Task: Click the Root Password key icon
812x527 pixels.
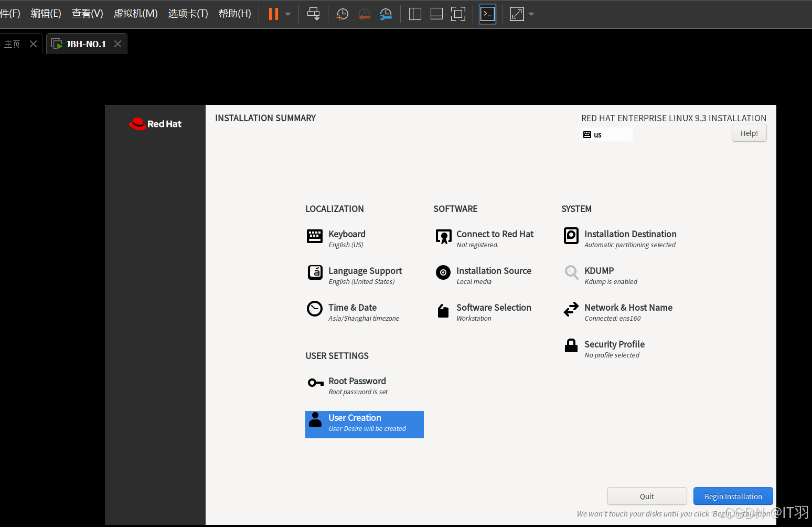Action: 316,383
